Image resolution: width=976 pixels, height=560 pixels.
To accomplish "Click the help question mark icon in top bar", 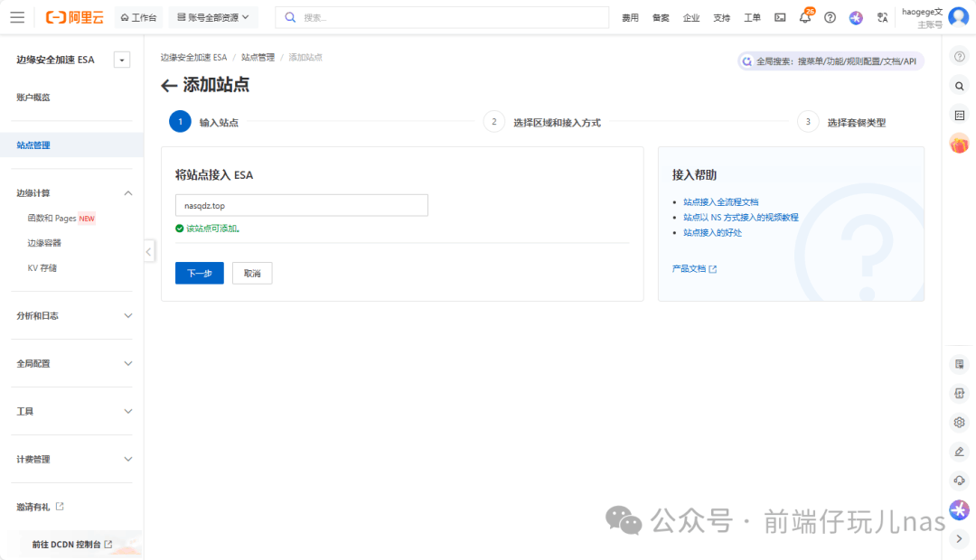I will 830,17.
